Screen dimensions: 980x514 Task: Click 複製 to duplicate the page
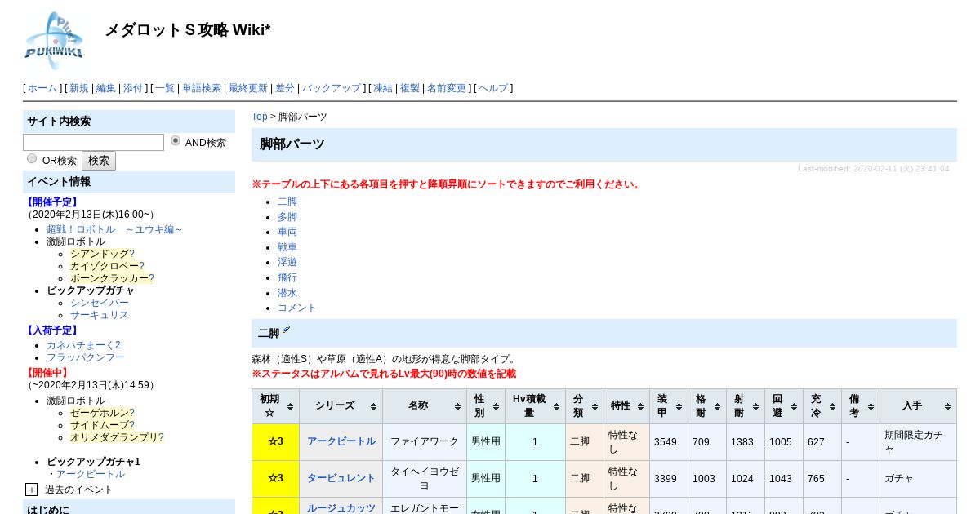(410, 88)
